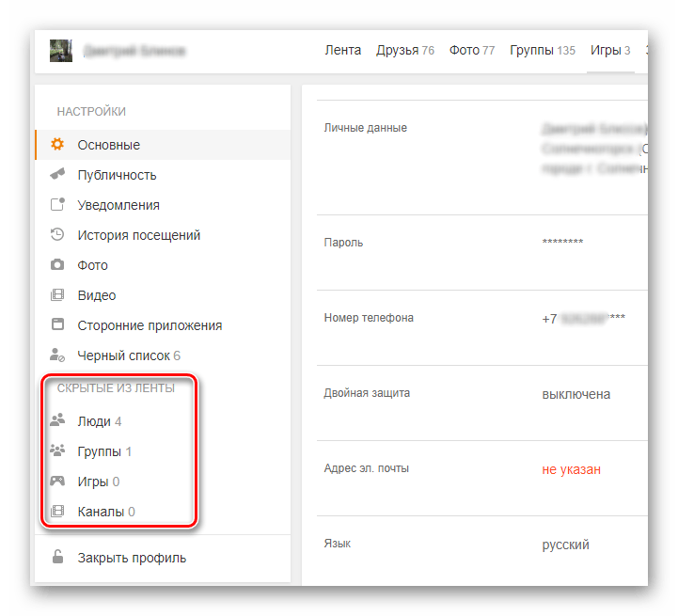Open the Фото 77 tab
The width and height of the screenshot is (678, 616).
(472, 51)
